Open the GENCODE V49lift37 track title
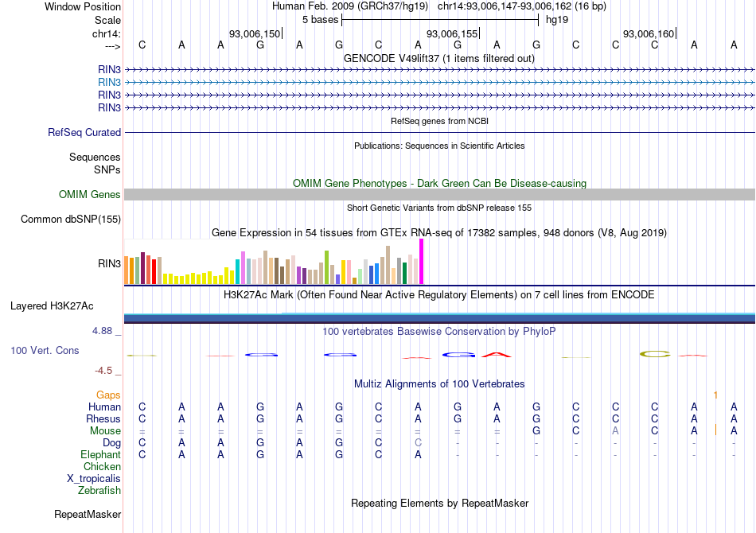 438,58
